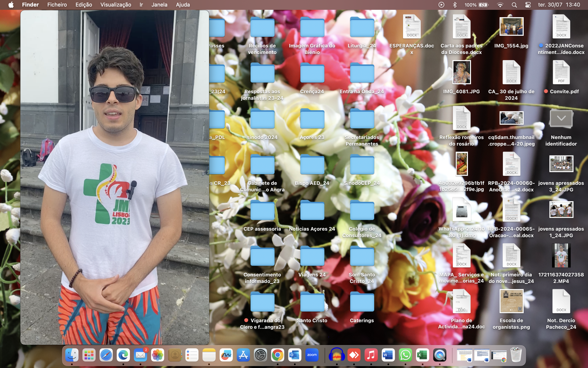The width and height of the screenshot is (588, 368).
Task: Open the Ficheiro menu
Action: tap(57, 5)
